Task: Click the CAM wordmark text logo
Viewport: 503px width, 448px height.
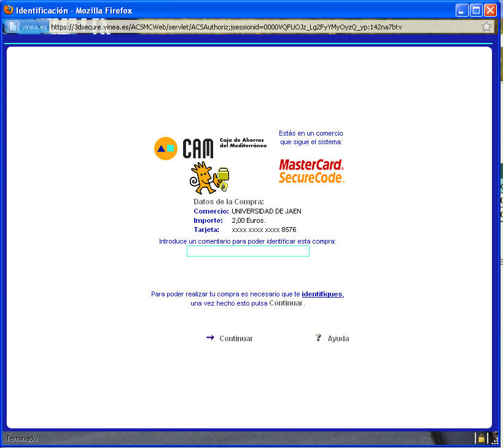Action: point(198,149)
